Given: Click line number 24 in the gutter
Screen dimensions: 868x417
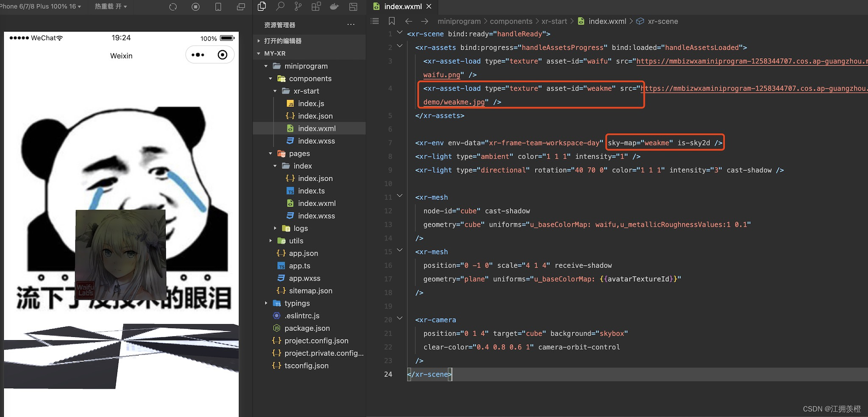Looking at the screenshot, I should pyautogui.click(x=388, y=374).
